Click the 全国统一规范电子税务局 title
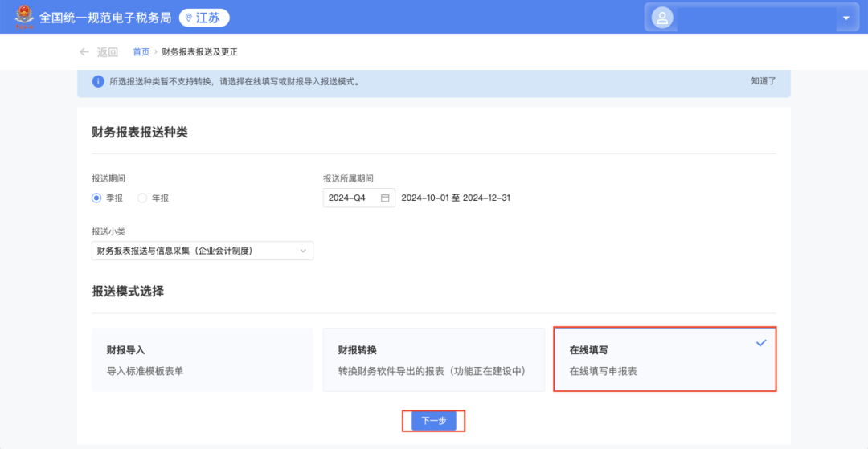 point(106,18)
